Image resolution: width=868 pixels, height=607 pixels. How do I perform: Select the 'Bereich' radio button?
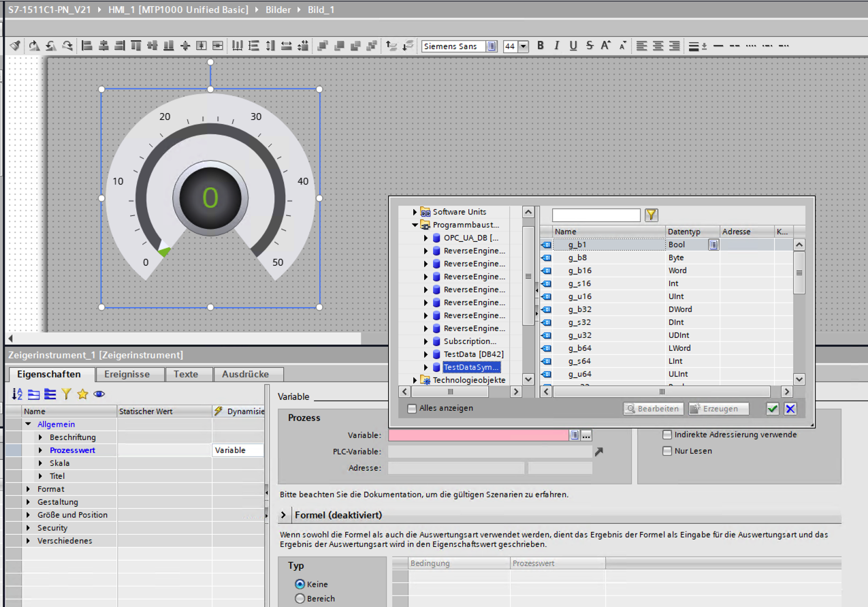pos(300,599)
